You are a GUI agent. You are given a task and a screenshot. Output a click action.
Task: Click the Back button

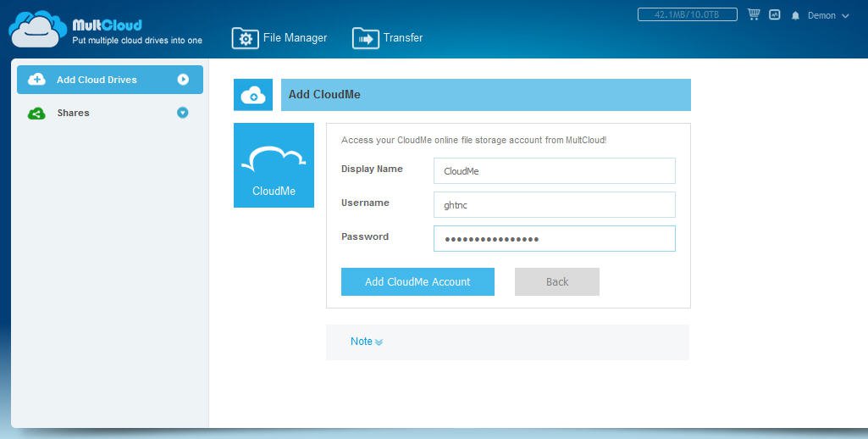pyautogui.click(x=556, y=282)
